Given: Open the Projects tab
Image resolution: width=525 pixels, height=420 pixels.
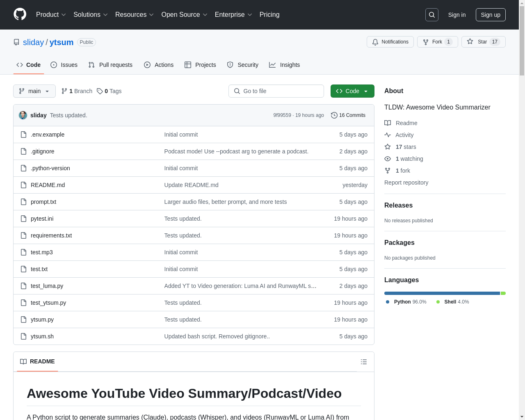Looking at the screenshot, I should 200,65.
